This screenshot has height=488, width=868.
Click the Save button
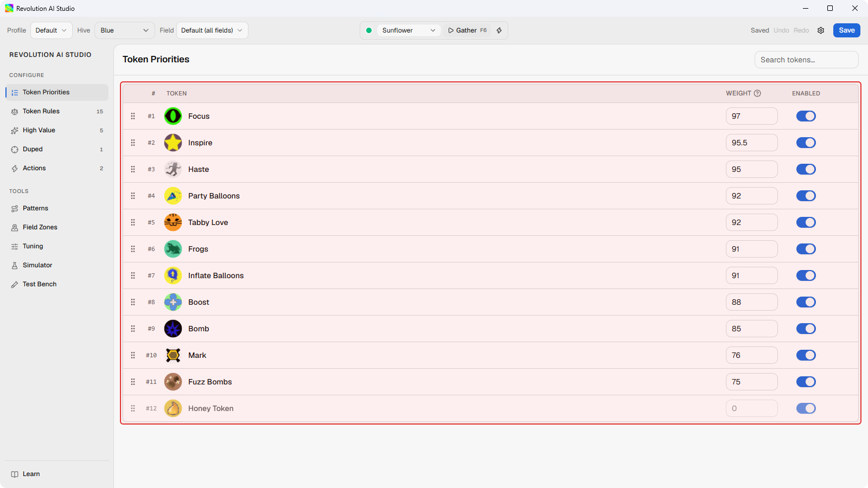846,30
